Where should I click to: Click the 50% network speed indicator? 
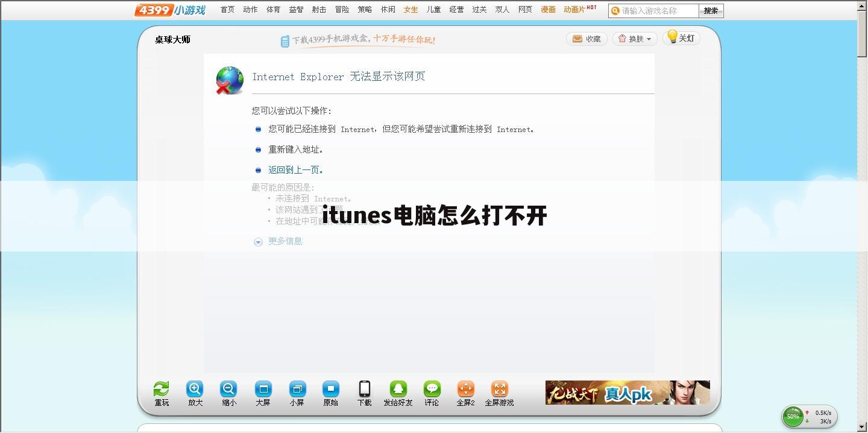pyautogui.click(x=793, y=416)
